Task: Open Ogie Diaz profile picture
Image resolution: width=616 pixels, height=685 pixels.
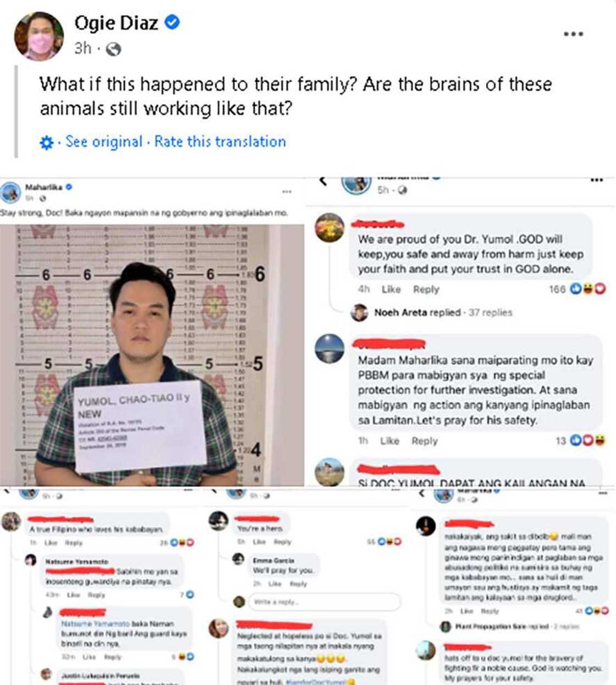Action: click(x=38, y=36)
